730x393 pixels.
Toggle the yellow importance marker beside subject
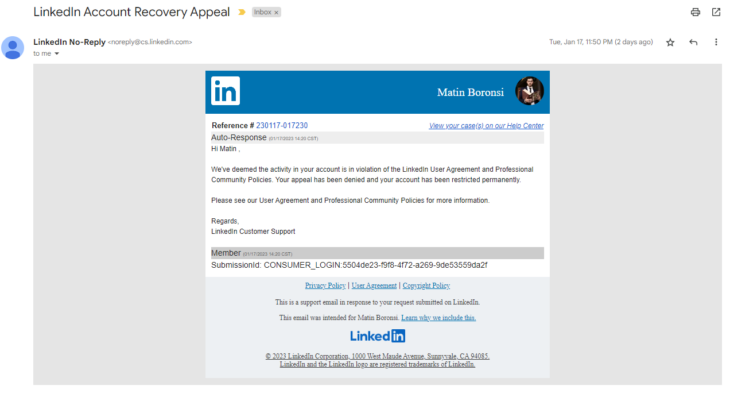click(242, 12)
